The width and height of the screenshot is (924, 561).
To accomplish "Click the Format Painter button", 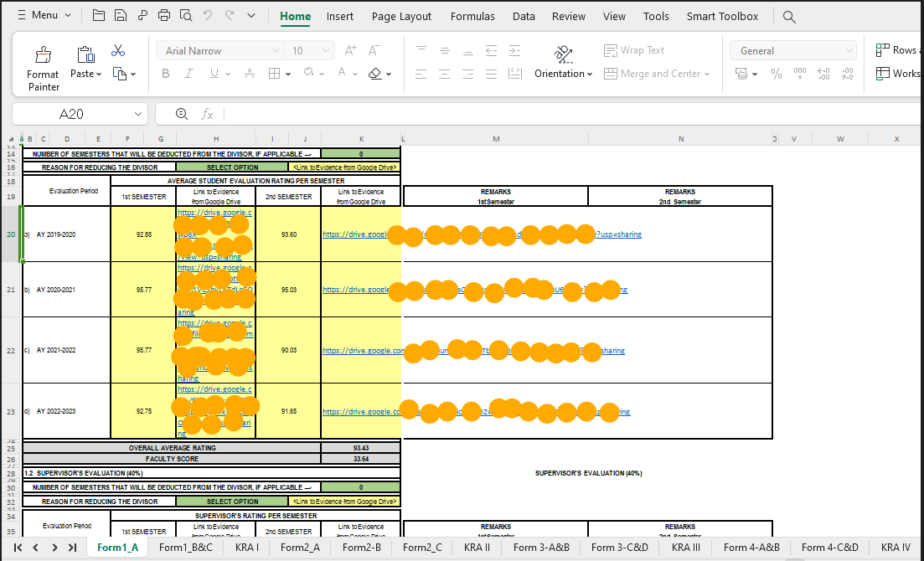I will tap(43, 69).
